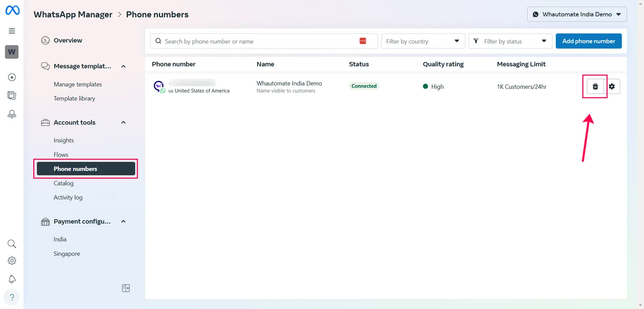Collapse the Payment configuration section
The width and height of the screenshot is (644, 309).
[124, 221]
